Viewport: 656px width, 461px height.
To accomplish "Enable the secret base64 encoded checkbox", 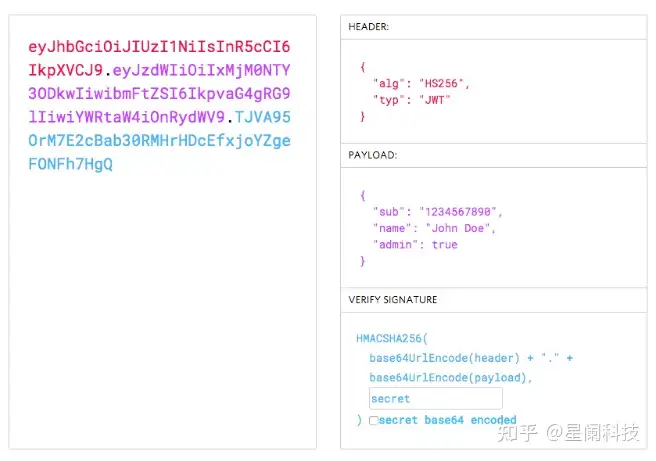I will (x=374, y=420).
